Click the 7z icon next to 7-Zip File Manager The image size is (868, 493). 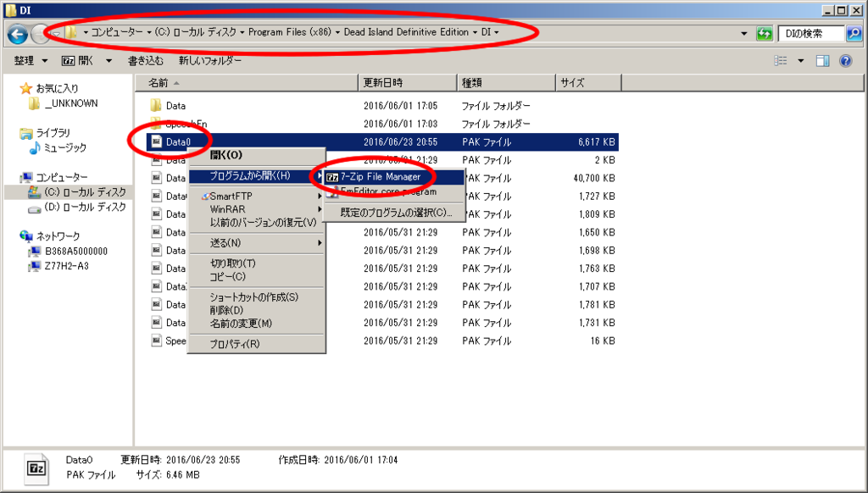332,177
